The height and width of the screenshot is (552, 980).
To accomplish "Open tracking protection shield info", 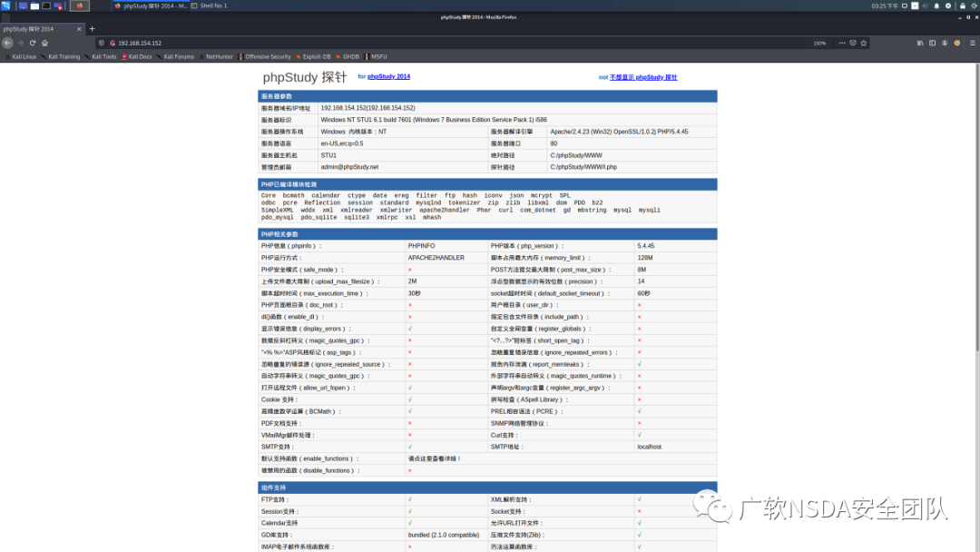I will pyautogui.click(x=102, y=44).
